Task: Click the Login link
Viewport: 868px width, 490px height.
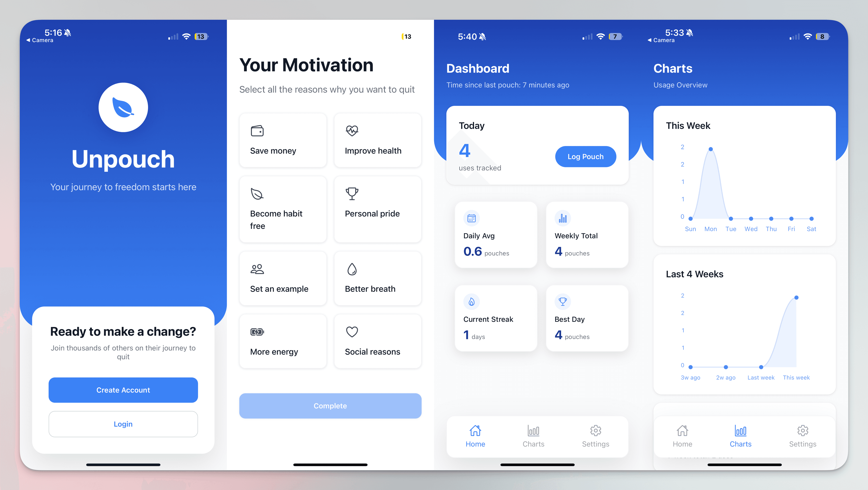Action: tap(123, 424)
